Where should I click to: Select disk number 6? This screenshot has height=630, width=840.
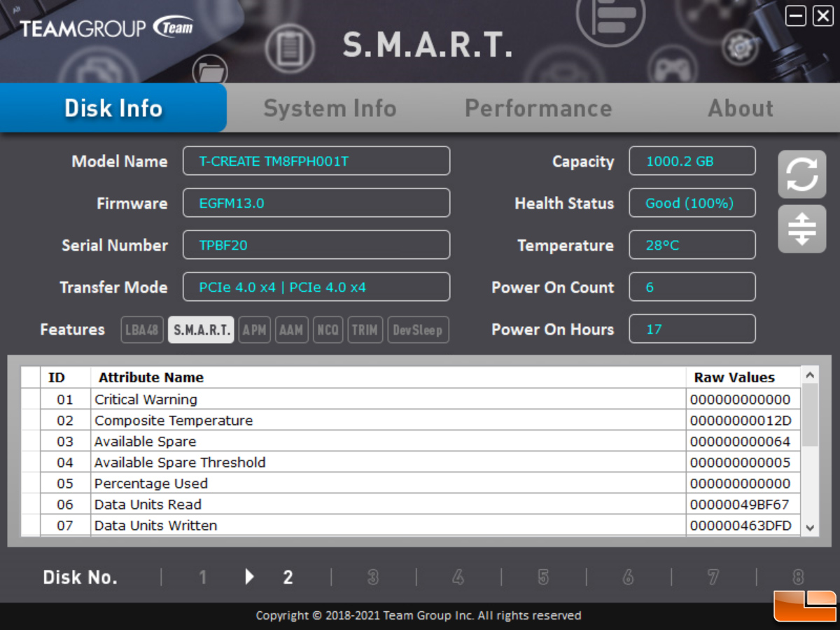pos(628,577)
